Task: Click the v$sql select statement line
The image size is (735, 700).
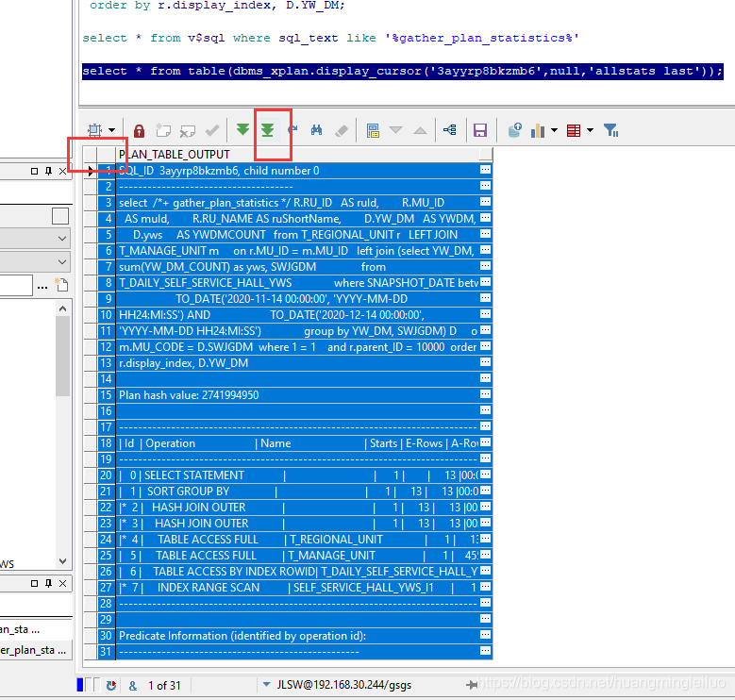Action: coord(331,38)
